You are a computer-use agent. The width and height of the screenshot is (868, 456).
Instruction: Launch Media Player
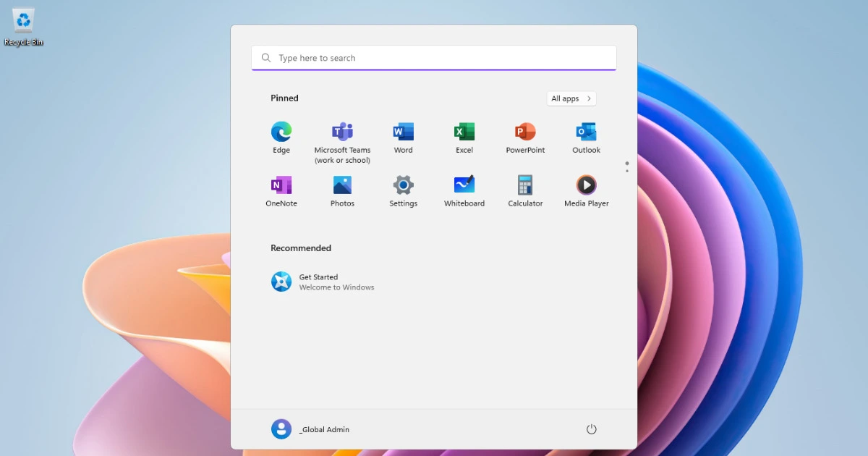point(586,192)
